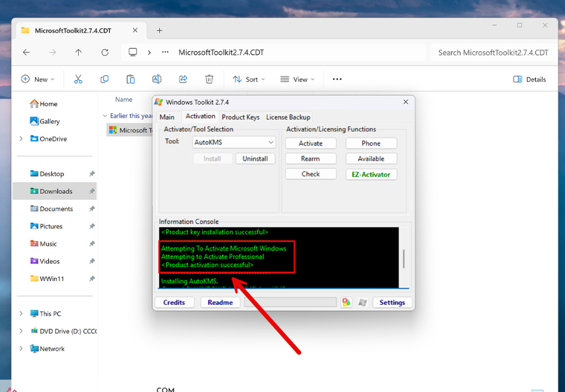Screen dimensions: 565x392
Task: Click the Information Console scrollbar
Action: pos(404,258)
